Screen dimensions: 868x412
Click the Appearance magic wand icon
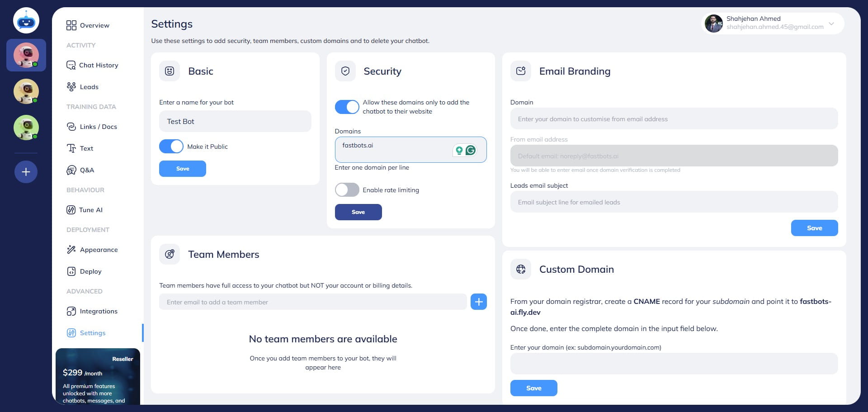[x=71, y=250]
